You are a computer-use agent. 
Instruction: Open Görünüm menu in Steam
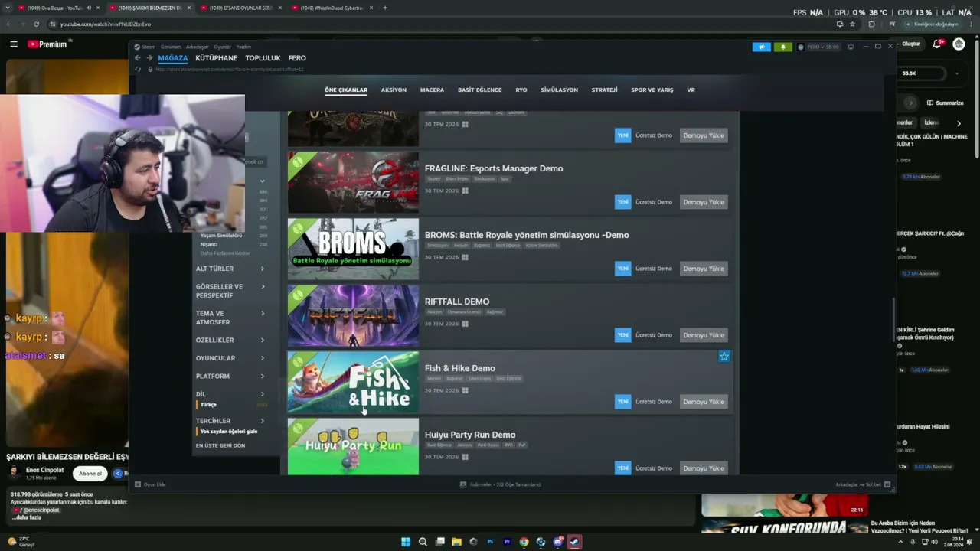pos(171,47)
